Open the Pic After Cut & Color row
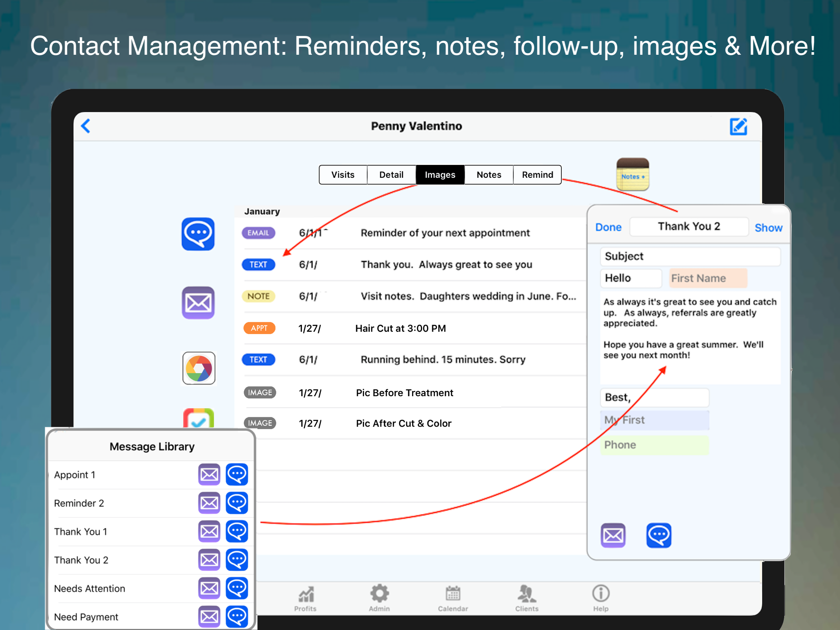The image size is (840, 630). pos(410,423)
